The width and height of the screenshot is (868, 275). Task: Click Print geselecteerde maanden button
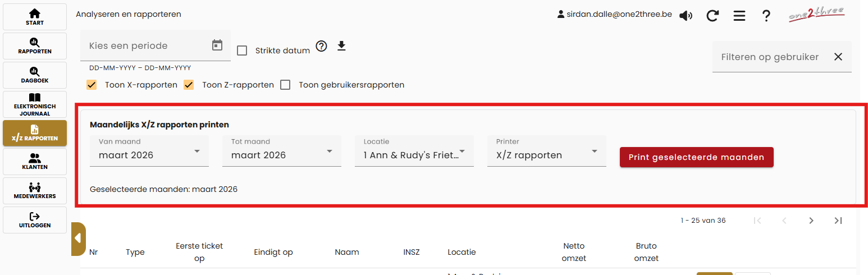point(696,157)
